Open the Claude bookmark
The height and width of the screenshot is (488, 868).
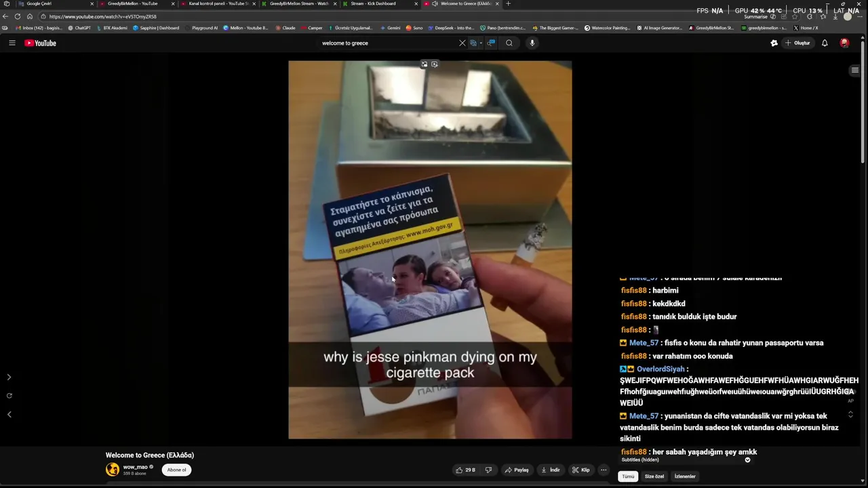point(285,28)
